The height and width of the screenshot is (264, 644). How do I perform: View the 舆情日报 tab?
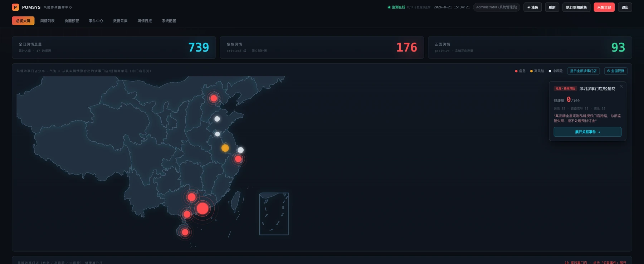[x=145, y=21]
